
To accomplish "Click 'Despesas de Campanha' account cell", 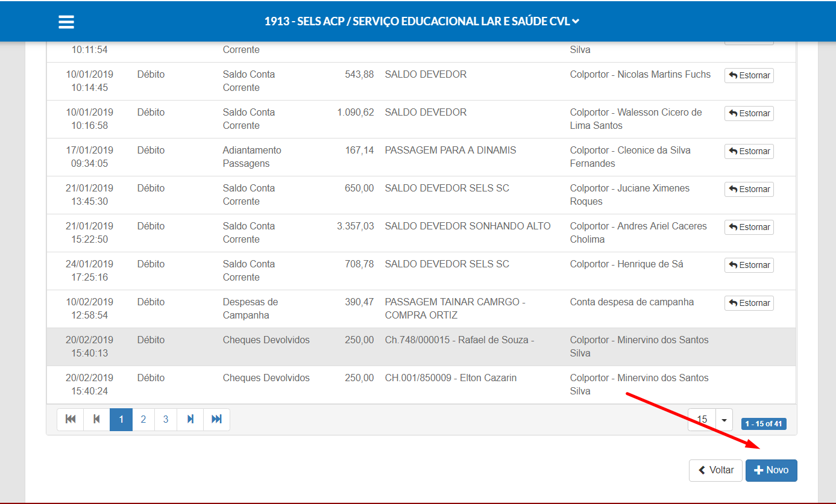I will click(x=250, y=309).
